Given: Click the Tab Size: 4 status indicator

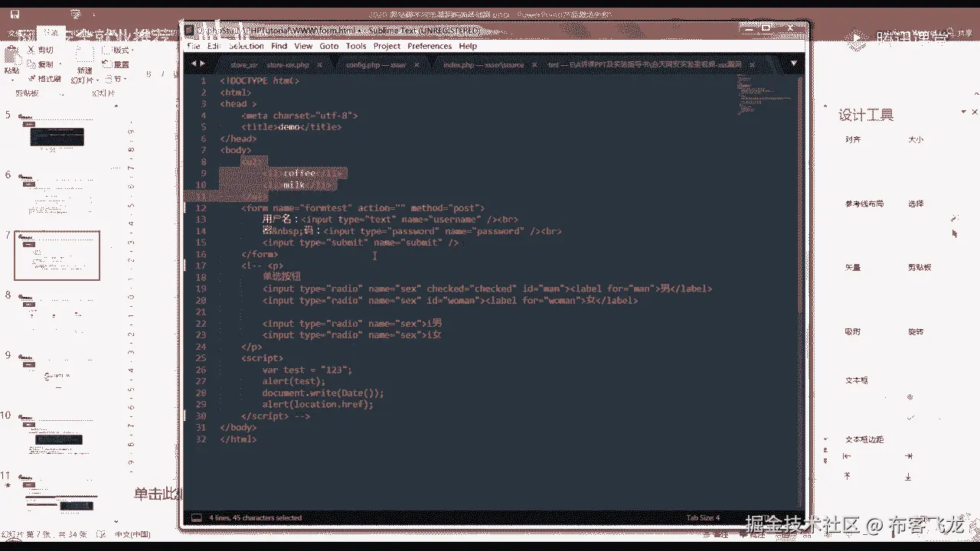Looking at the screenshot, I should (x=703, y=518).
